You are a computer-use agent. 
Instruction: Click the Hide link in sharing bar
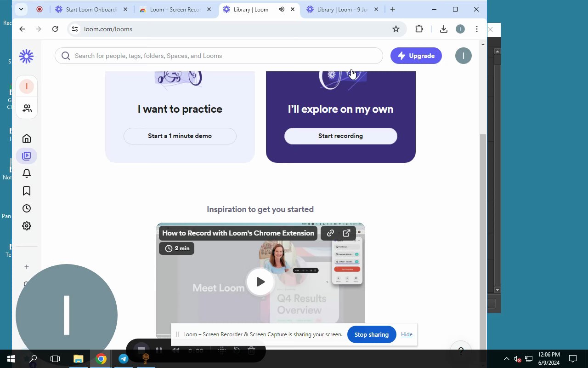407,334
